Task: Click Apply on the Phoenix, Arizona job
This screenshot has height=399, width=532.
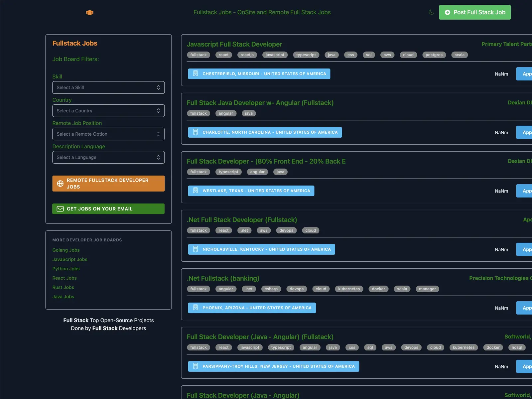Action: (524, 308)
